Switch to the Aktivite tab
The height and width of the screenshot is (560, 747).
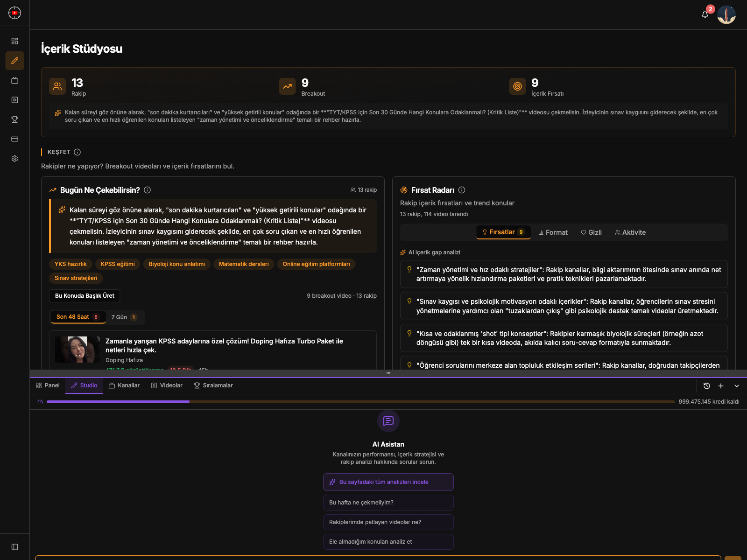point(630,232)
